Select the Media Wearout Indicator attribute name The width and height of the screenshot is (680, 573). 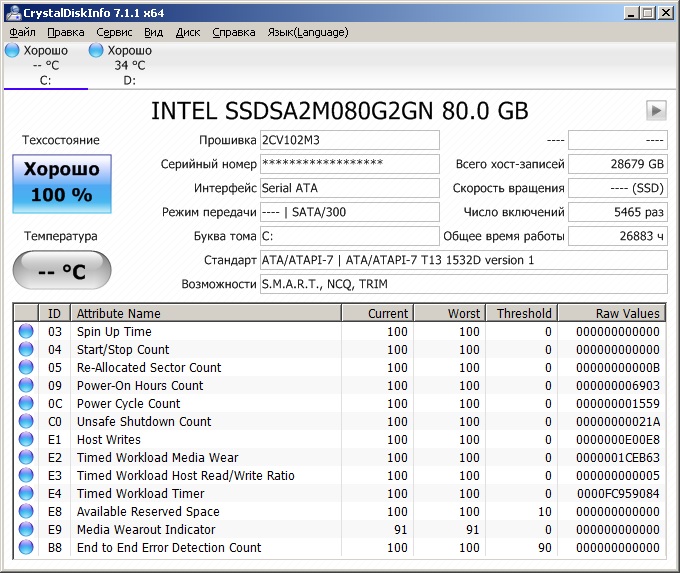[146, 529]
